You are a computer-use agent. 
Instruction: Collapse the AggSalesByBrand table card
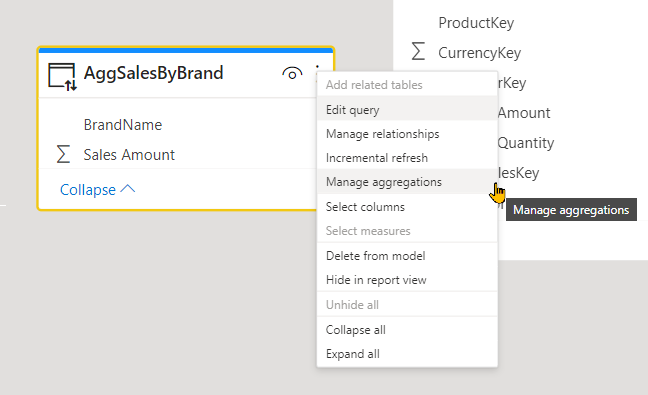[98, 190]
